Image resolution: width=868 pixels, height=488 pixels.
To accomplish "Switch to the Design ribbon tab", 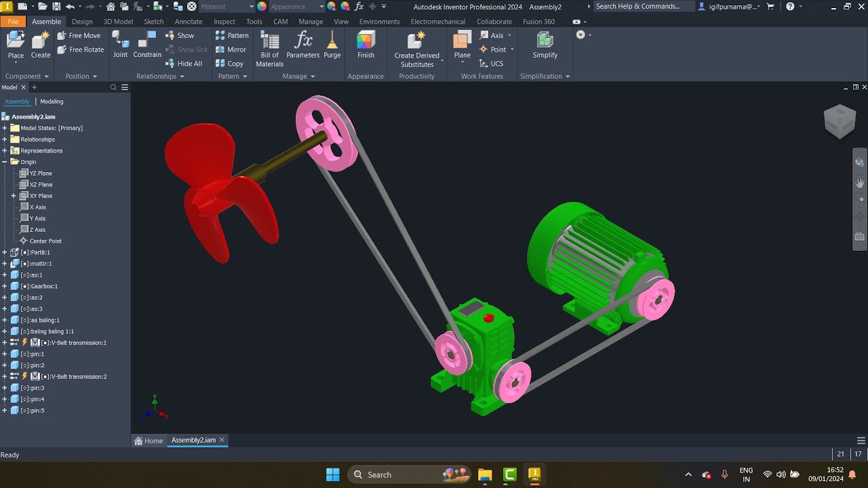I will click(x=82, y=21).
